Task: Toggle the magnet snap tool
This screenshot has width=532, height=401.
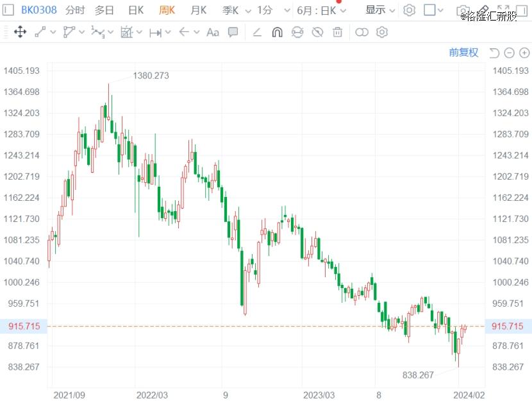Action: 277,32
